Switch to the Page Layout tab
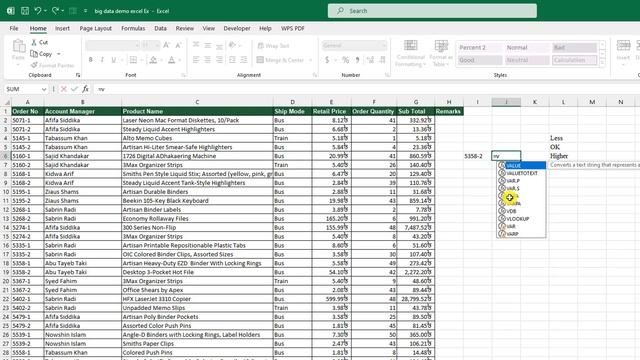 coord(96,28)
